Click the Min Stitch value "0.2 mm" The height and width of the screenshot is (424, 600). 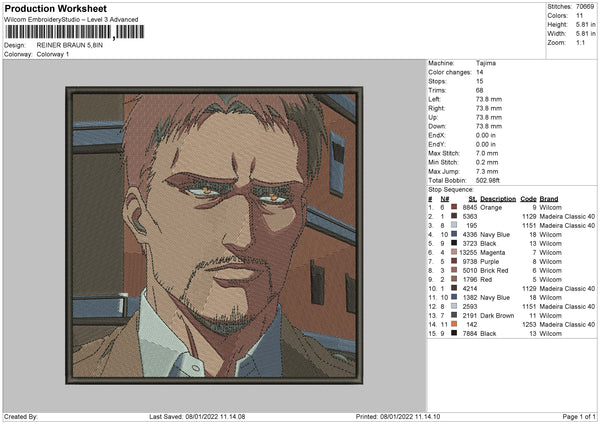tap(487, 162)
